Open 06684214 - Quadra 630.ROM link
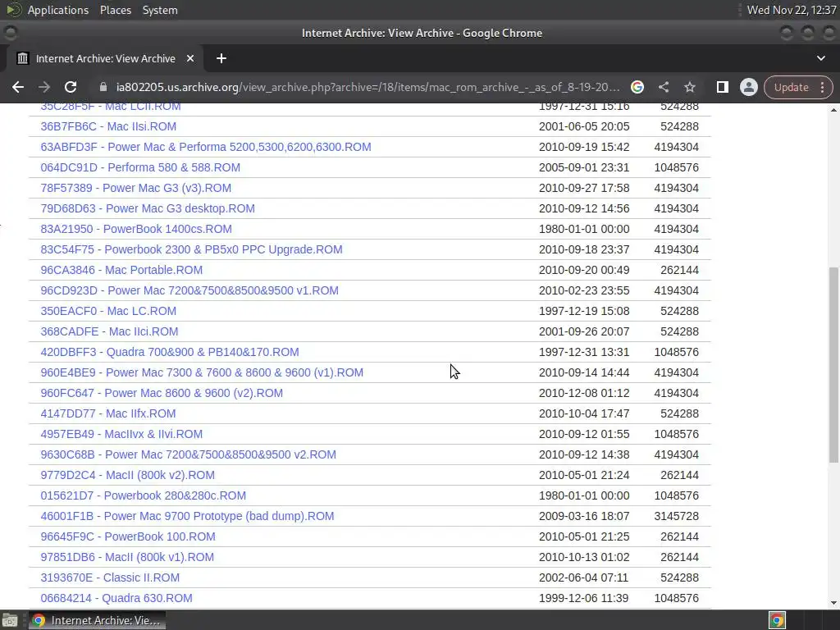This screenshot has width=840, height=630. (116, 598)
